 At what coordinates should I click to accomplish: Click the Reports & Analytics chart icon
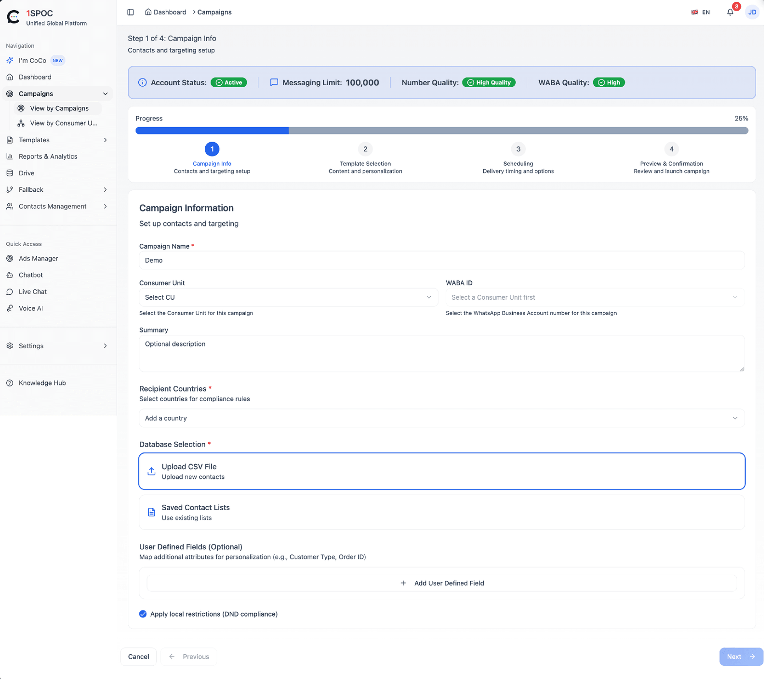pyautogui.click(x=10, y=157)
